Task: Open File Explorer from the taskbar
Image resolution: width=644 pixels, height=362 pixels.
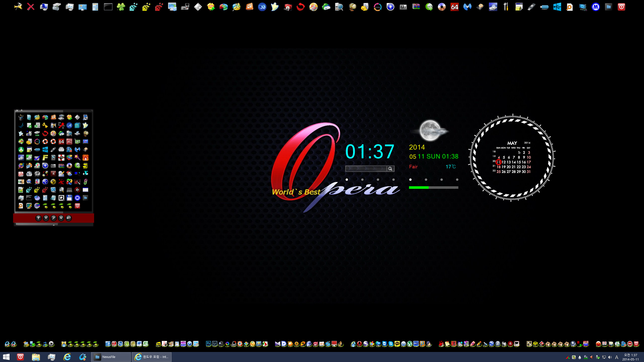Action: coord(36,357)
